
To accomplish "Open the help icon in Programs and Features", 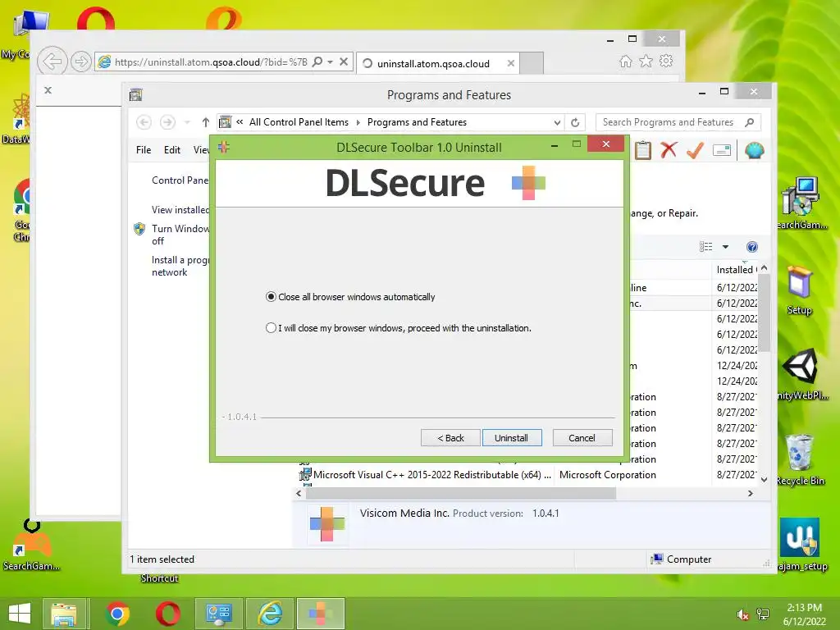I will (x=752, y=247).
